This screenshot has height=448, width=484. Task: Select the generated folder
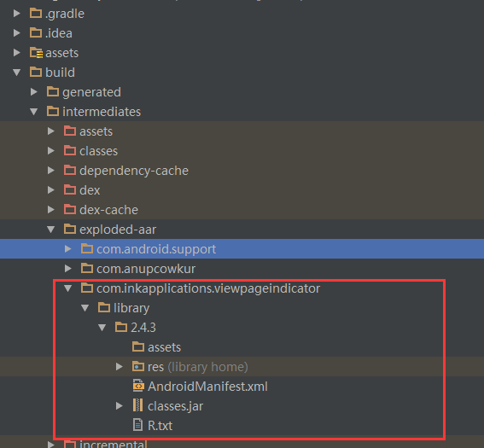coord(91,92)
